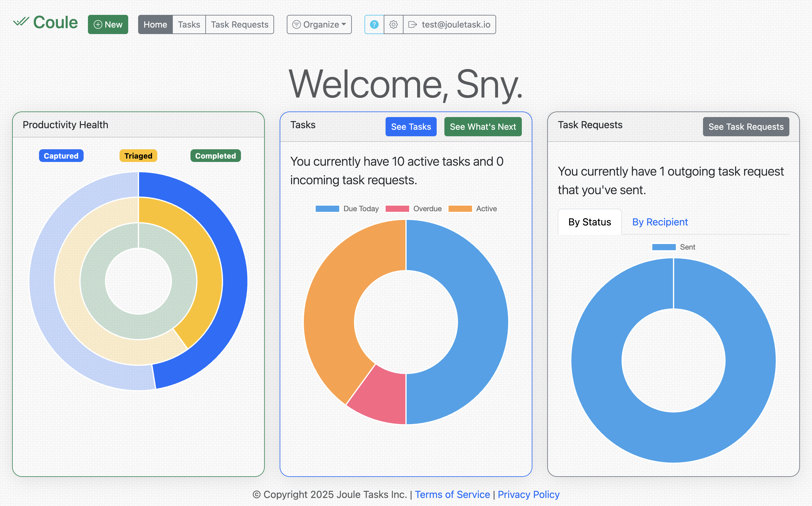Click the See What's Next button
Image resolution: width=812 pixels, height=506 pixels.
coord(483,127)
